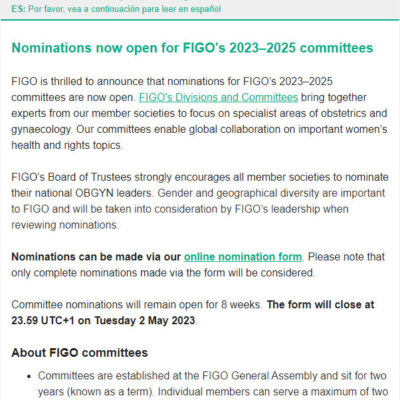Open the FIGO's Divisions and Committees link

218,97
